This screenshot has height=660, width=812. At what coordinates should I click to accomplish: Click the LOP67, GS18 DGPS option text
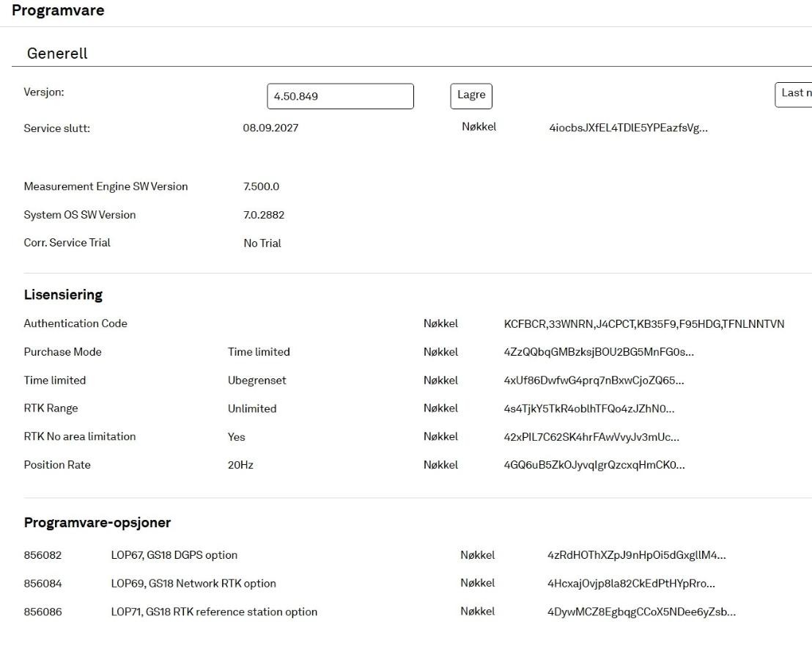[x=174, y=555]
